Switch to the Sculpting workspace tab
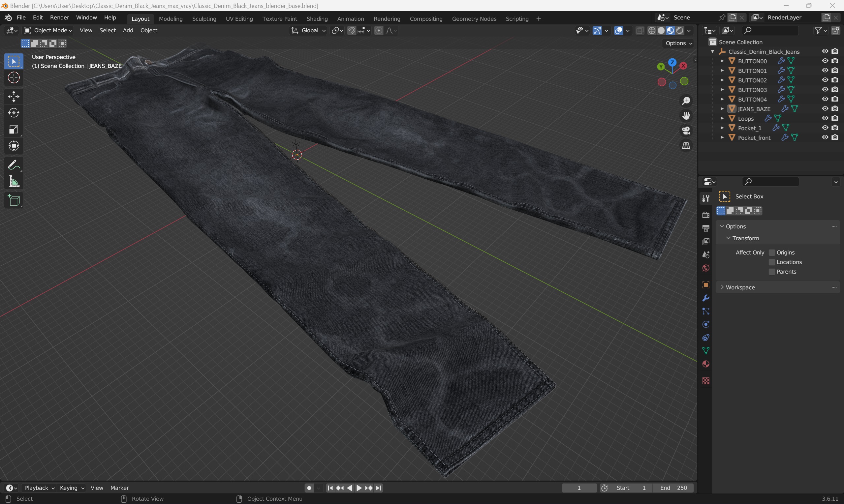 [x=204, y=19]
